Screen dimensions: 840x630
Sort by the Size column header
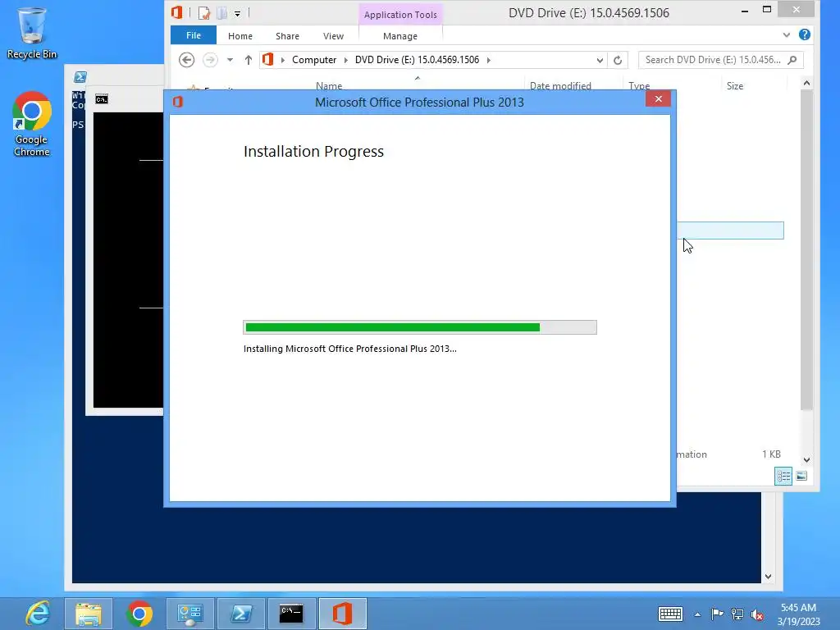734,85
